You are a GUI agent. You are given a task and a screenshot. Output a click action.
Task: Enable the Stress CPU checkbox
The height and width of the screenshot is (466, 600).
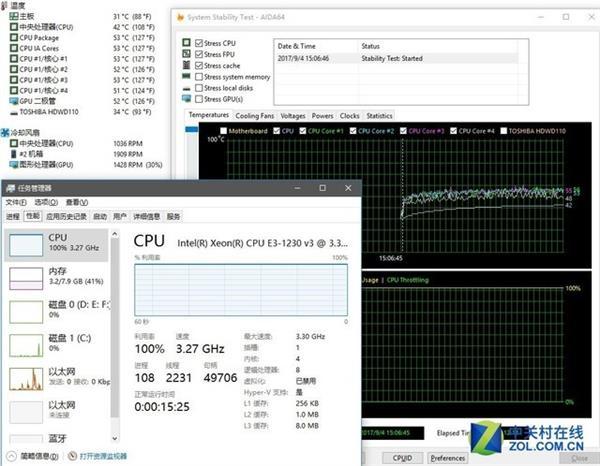199,43
